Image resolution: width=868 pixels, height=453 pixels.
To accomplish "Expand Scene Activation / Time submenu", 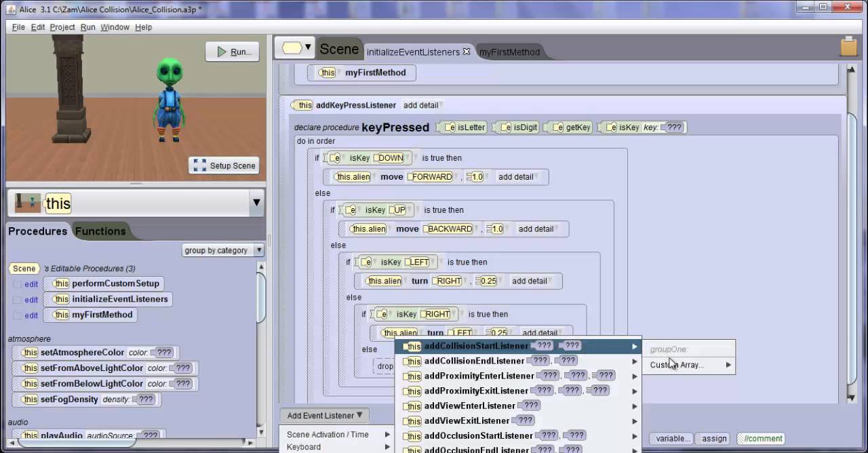I will [338, 435].
